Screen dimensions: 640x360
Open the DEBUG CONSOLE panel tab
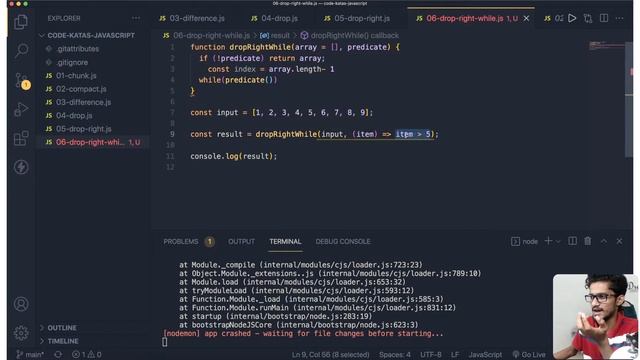click(343, 242)
